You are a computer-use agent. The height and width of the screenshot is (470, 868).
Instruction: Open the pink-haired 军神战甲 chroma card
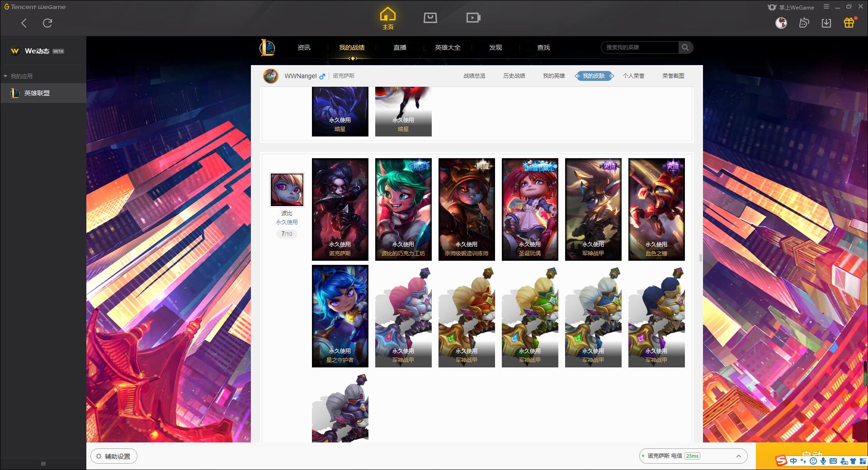[x=403, y=316]
